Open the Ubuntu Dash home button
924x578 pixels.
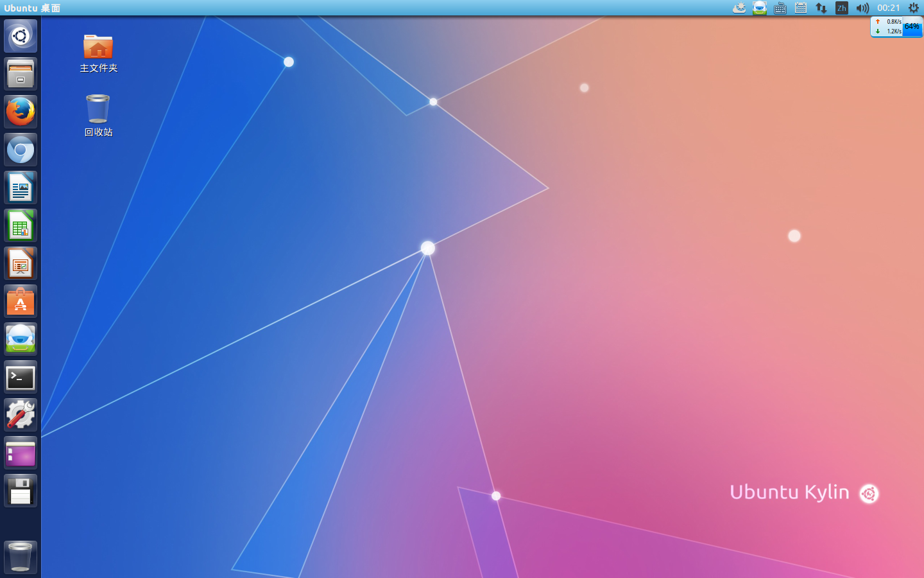[x=21, y=36]
